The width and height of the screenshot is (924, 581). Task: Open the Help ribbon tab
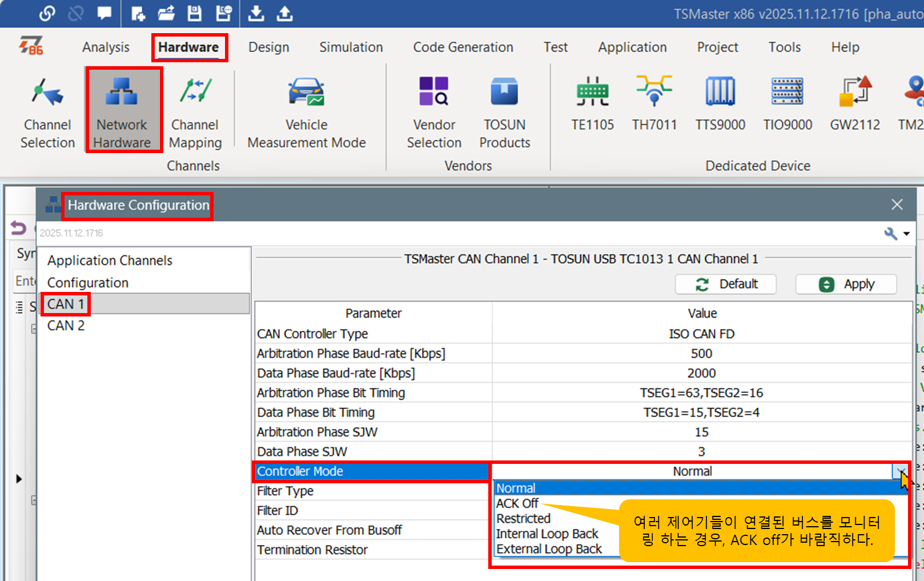tap(845, 47)
